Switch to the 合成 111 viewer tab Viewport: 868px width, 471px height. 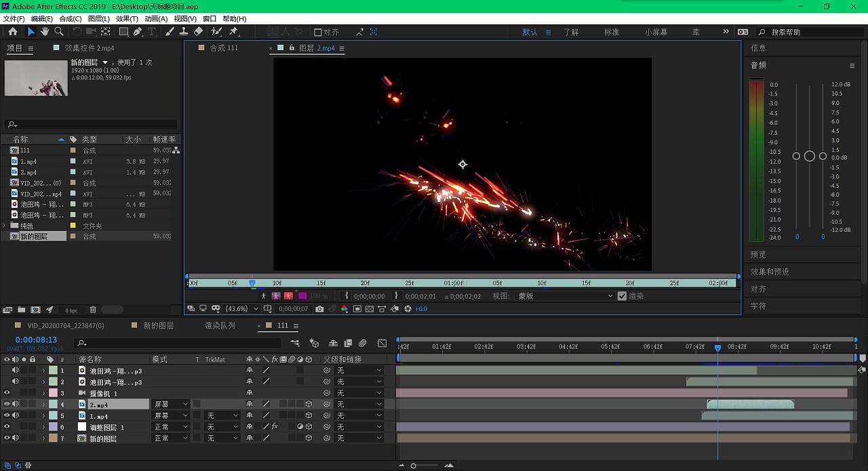224,48
